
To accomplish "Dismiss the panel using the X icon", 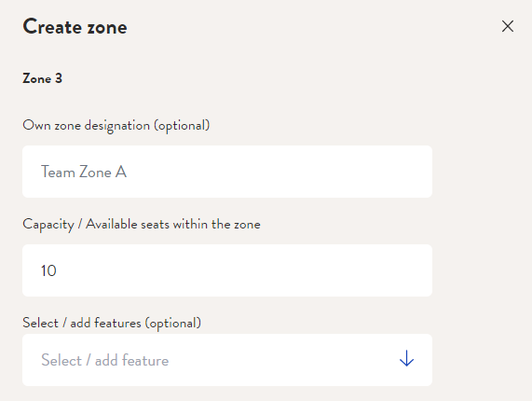I will click(x=508, y=26).
